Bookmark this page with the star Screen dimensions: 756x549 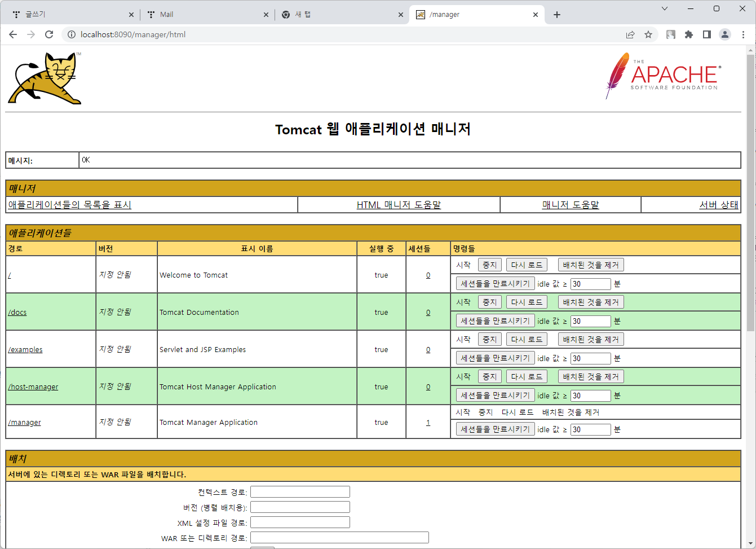[648, 34]
